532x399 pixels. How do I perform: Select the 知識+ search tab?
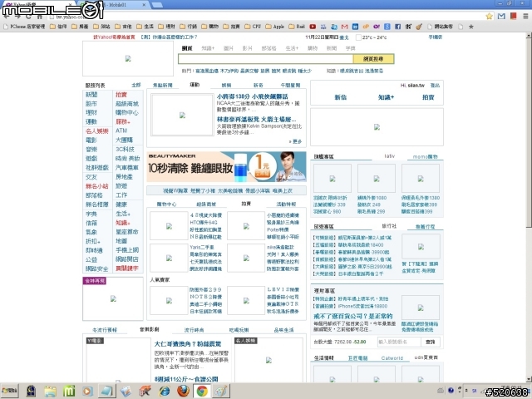208,48
